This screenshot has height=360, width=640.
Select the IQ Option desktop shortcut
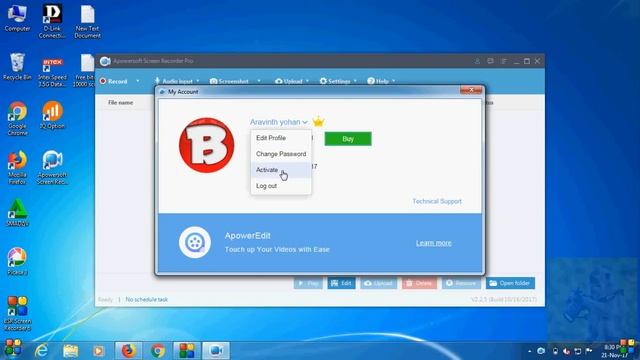[x=52, y=115]
